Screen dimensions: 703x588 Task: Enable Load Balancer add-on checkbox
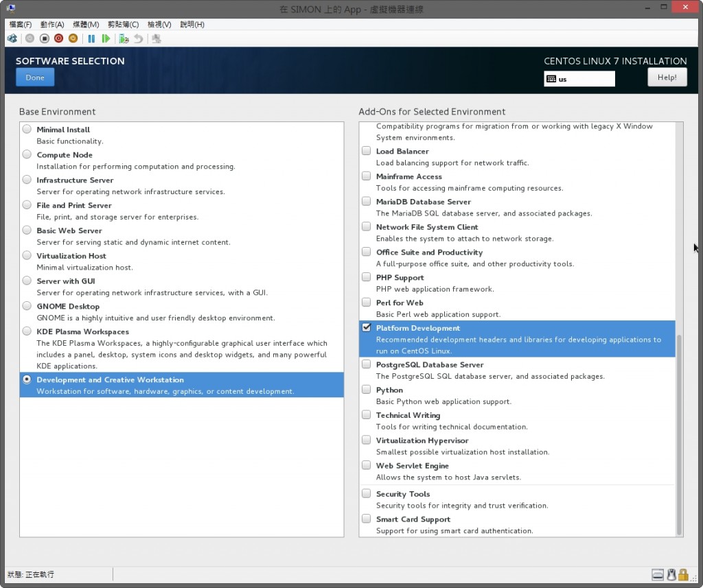click(367, 150)
